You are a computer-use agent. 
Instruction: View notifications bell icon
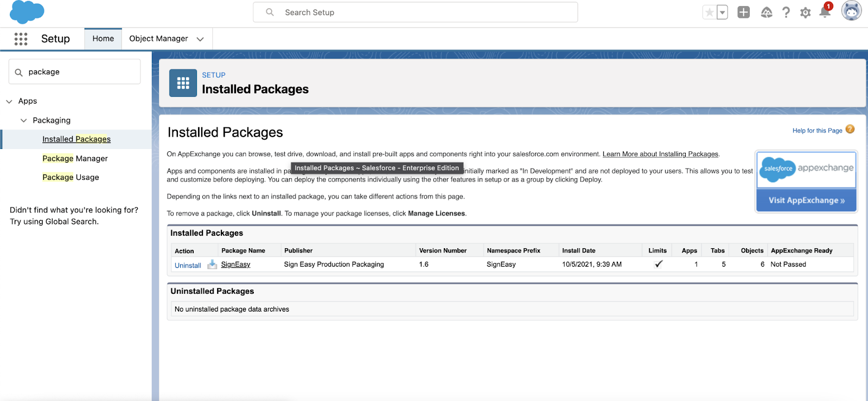click(825, 11)
